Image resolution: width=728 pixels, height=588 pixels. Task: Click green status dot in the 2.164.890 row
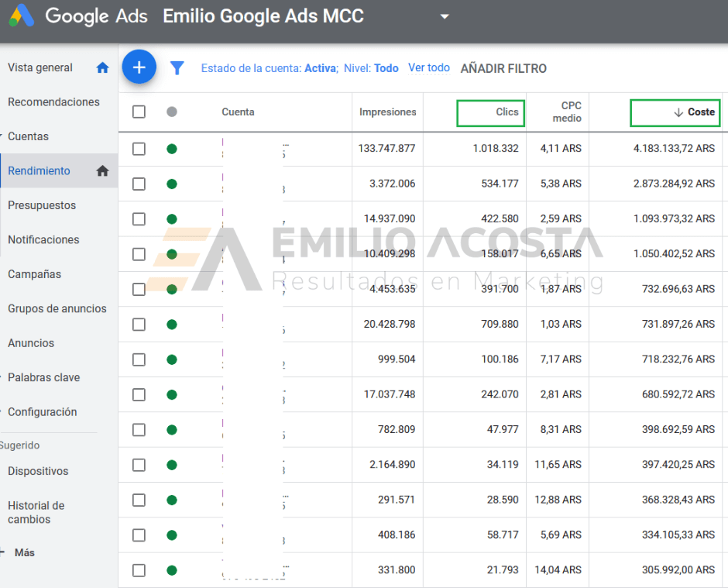coord(172,465)
